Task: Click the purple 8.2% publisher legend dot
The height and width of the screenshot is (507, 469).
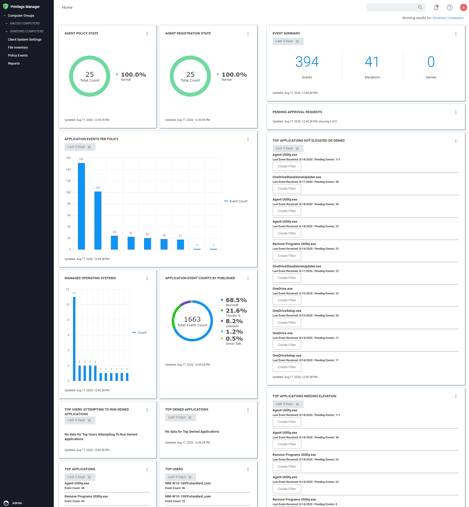Action: point(222,321)
